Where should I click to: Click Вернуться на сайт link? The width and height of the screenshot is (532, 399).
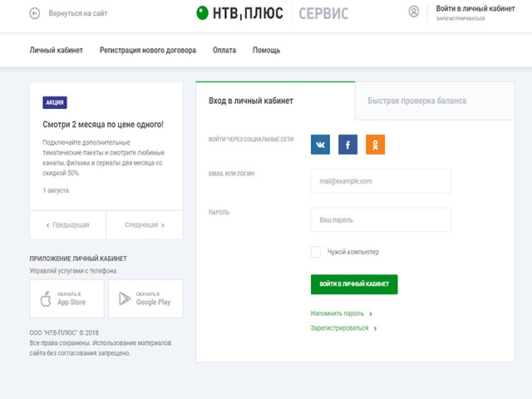[78, 13]
